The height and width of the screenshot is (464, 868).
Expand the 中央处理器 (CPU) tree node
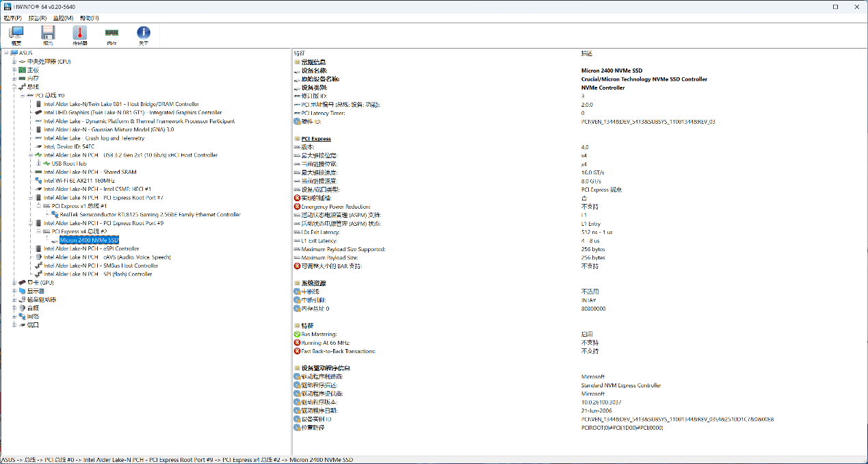(x=14, y=62)
